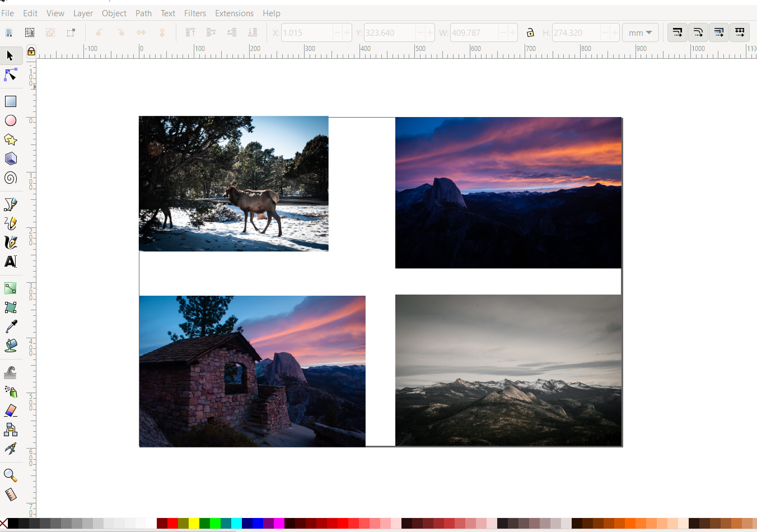Image resolution: width=757 pixels, height=532 pixels.
Task: Toggle moving patterns along with objects
Action: coord(740,32)
